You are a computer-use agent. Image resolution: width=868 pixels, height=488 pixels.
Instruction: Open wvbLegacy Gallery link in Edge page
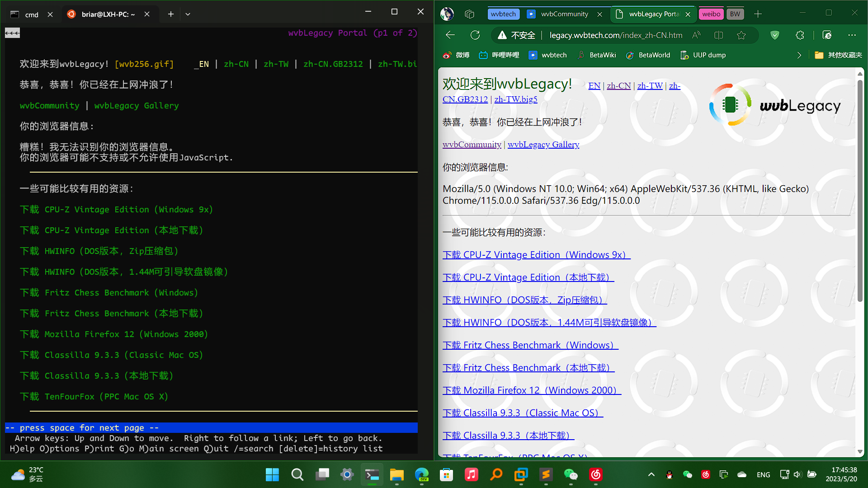pyautogui.click(x=543, y=145)
